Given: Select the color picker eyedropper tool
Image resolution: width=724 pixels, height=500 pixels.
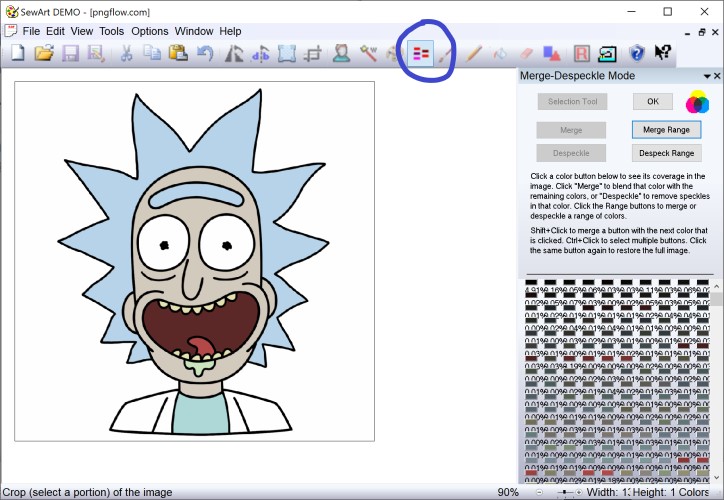Looking at the screenshot, I should click(x=444, y=54).
